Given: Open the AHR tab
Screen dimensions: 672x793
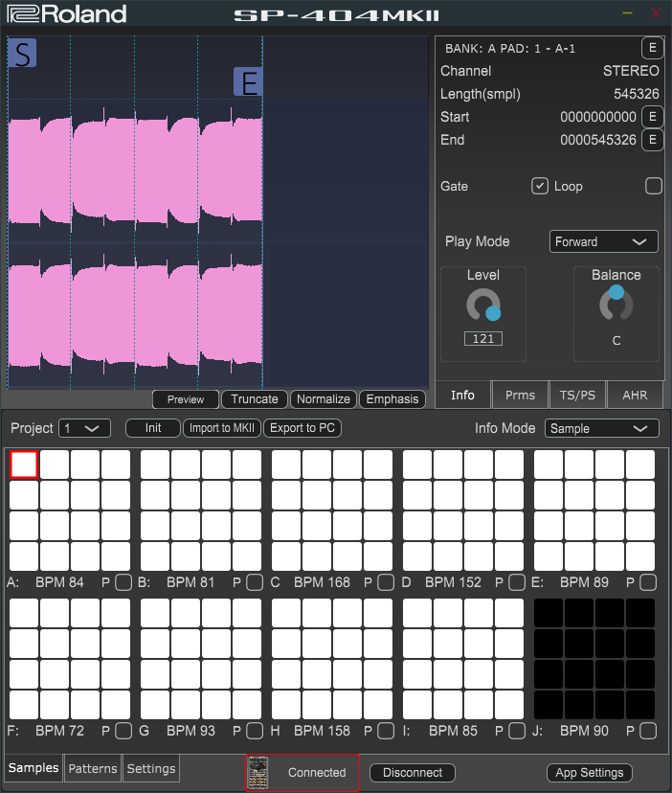Looking at the screenshot, I should pyautogui.click(x=635, y=395).
